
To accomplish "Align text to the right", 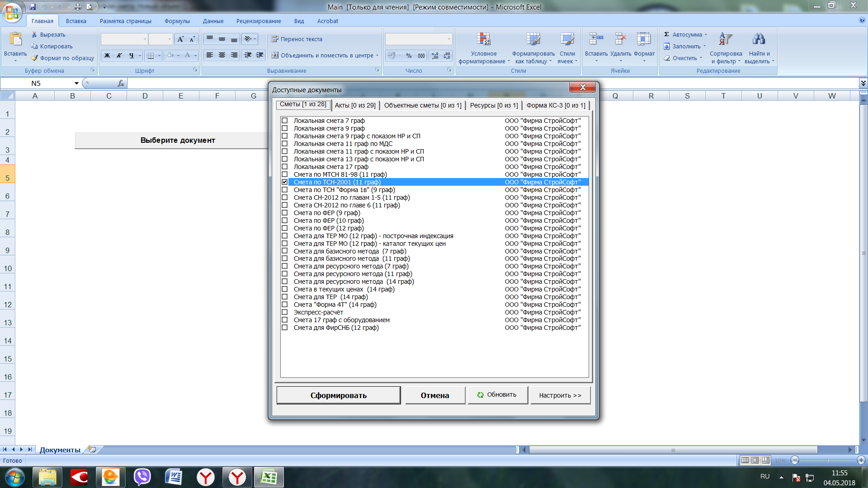I will [x=234, y=55].
